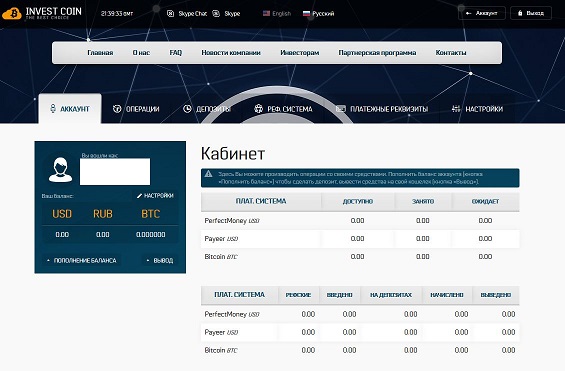The width and height of the screenshot is (565, 371).
Task: Click the Платежные реквизиты card icon
Action: tap(341, 108)
